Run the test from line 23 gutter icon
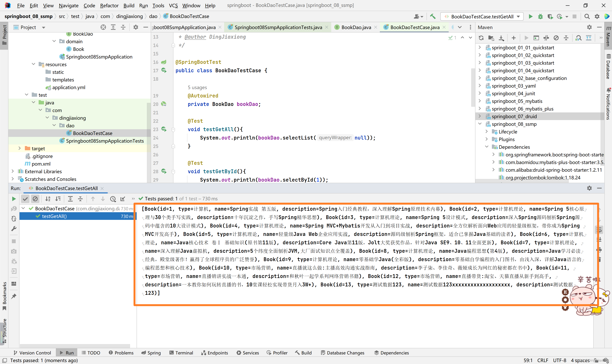Image resolution: width=612 pixels, height=364 pixels. coord(164,129)
